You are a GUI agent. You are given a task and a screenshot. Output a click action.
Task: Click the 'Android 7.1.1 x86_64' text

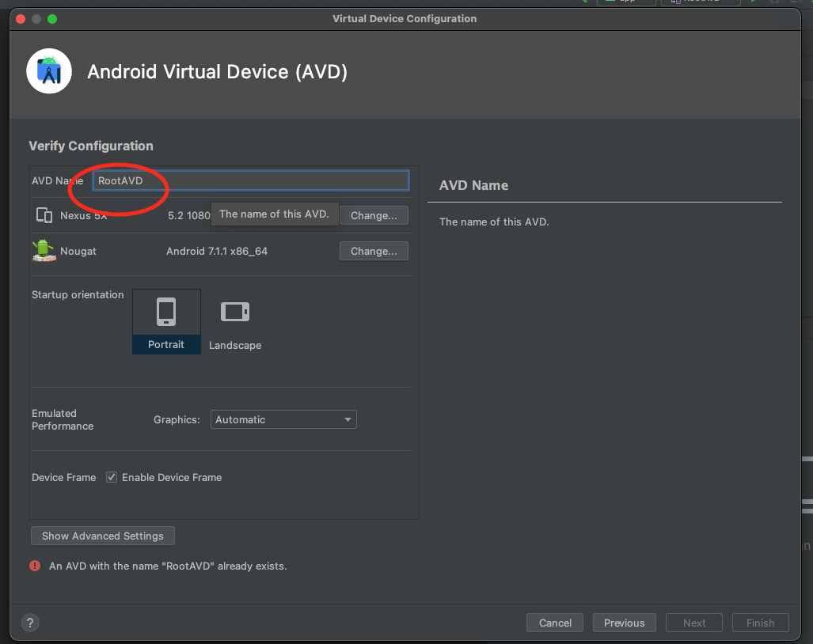pyautogui.click(x=217, y=252)
